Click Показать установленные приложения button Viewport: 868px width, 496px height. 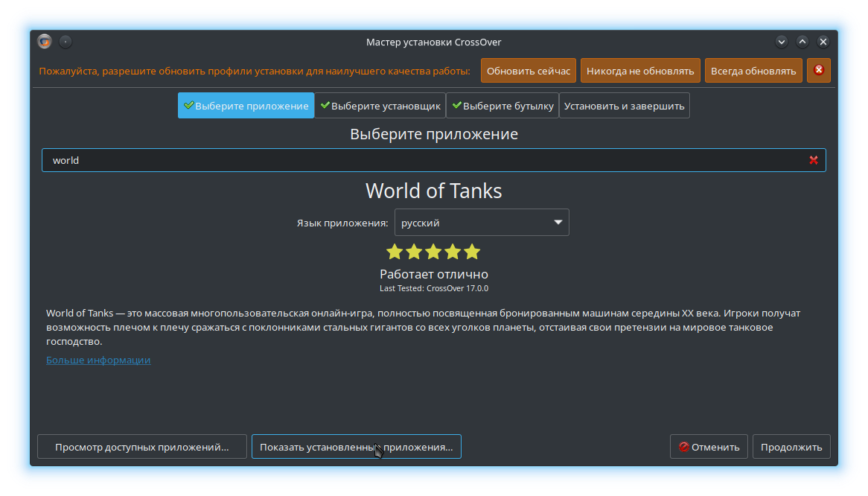point(356,447)
